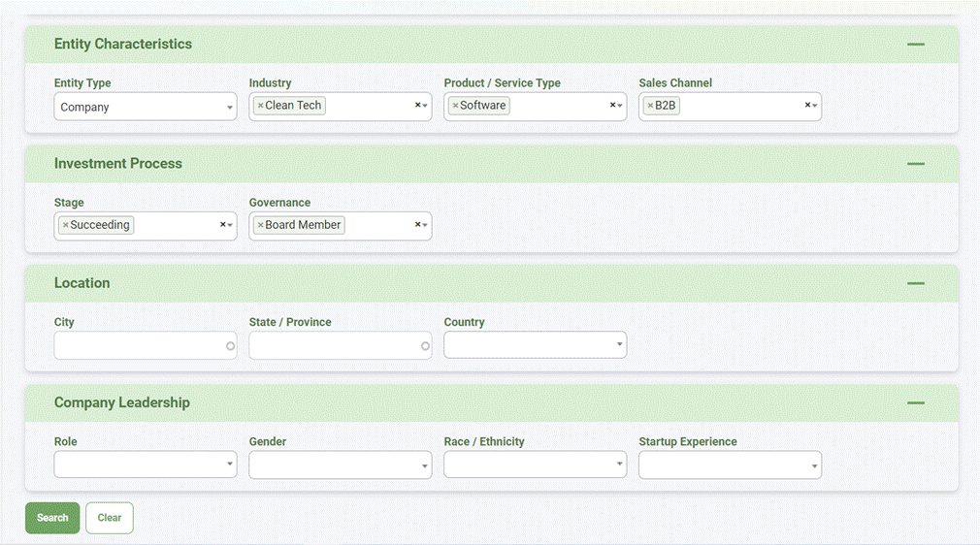980x545 pixels.
Task: Collapse the Location section
Action: pyautogui.click(x=916, y=283)
